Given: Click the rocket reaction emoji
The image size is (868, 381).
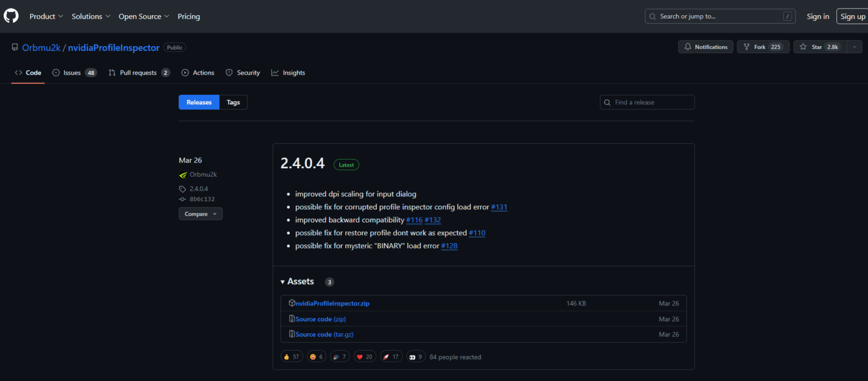Looking at the screenshot, I should point(391,357).
